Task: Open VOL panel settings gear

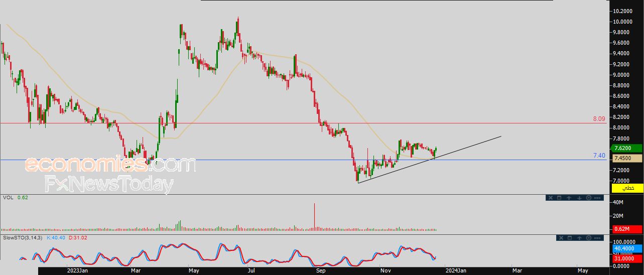Action: coord(589,198)
